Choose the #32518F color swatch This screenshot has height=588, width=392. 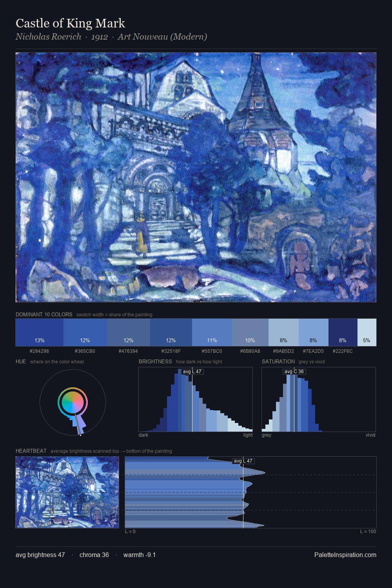click(x=171, y=332)
